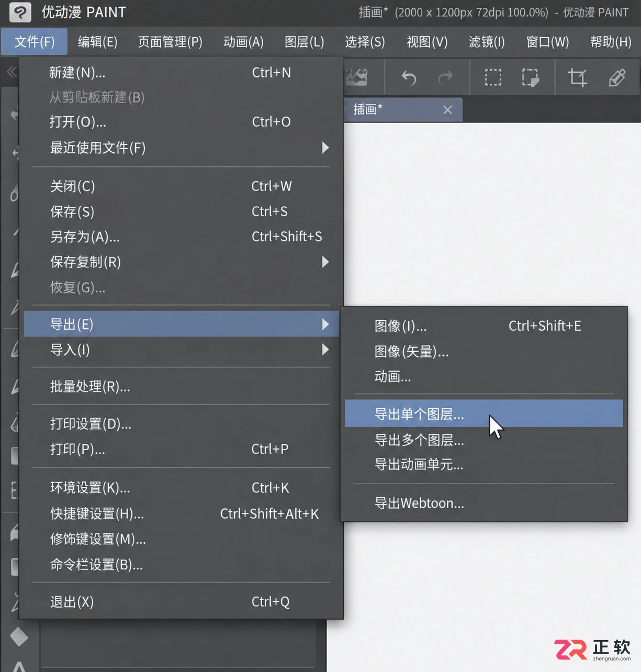Open the 帮助(H) menu
Image resolution: width=641 pixels, height=672 pixels.
pyautogui.click(x=611, y=41)
